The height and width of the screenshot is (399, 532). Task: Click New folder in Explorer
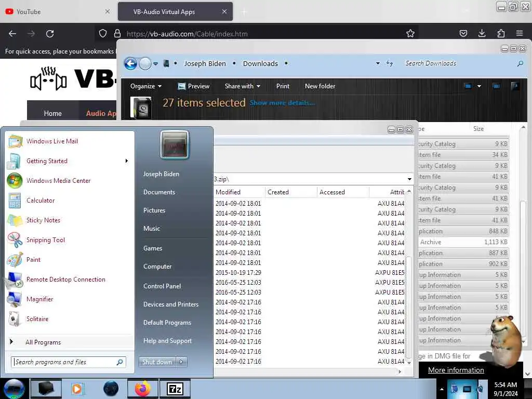coord(320,86)
